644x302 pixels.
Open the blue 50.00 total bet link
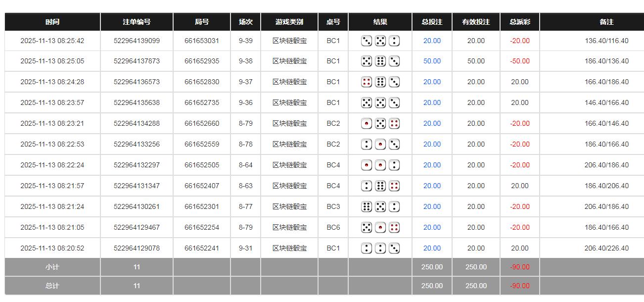(x=432, y=61)
